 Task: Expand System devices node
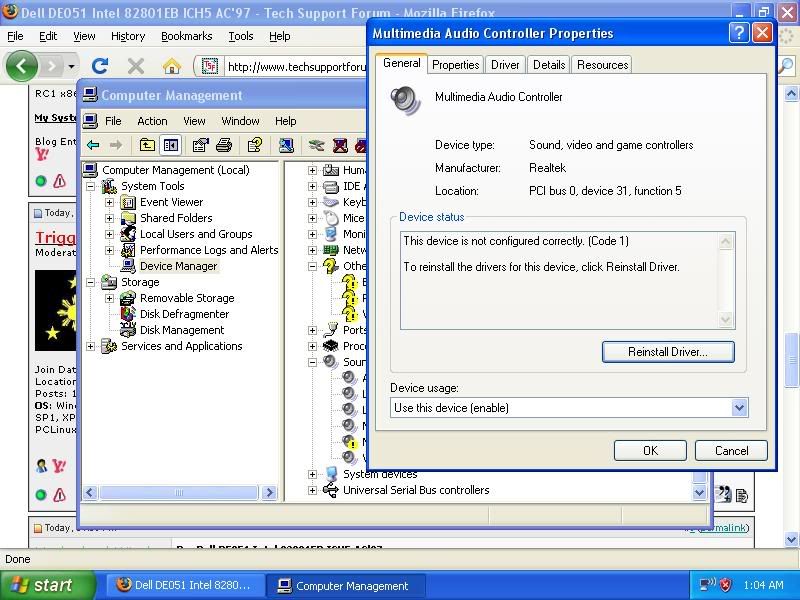(312, 474)
